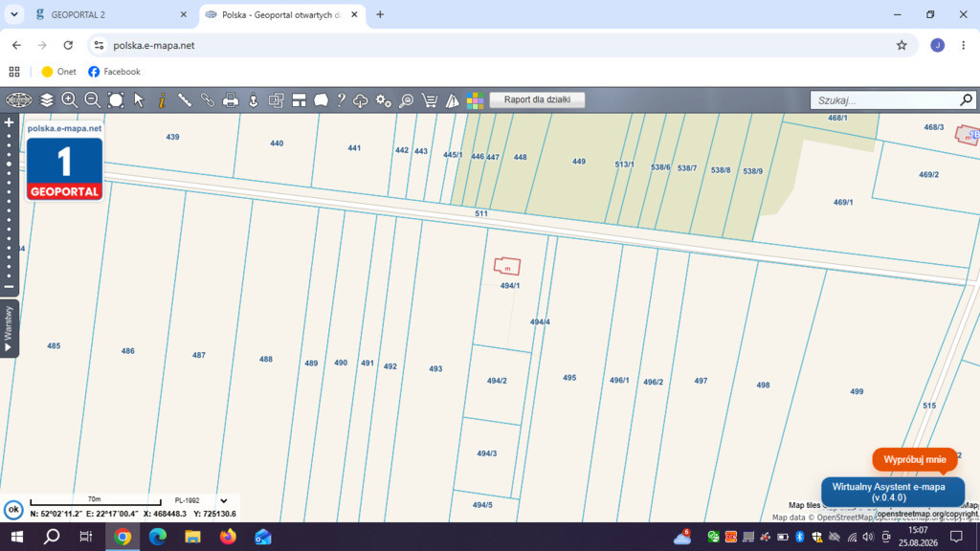Select the zoom in magnifier tool
Viewport: 980px width, 551px height.
(69, 99)
